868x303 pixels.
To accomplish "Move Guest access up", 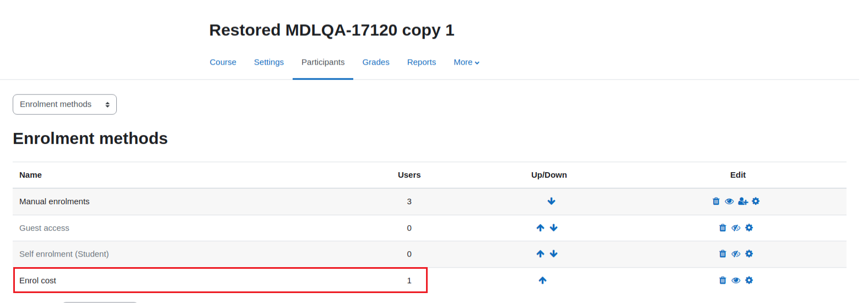I will point(540,228).
